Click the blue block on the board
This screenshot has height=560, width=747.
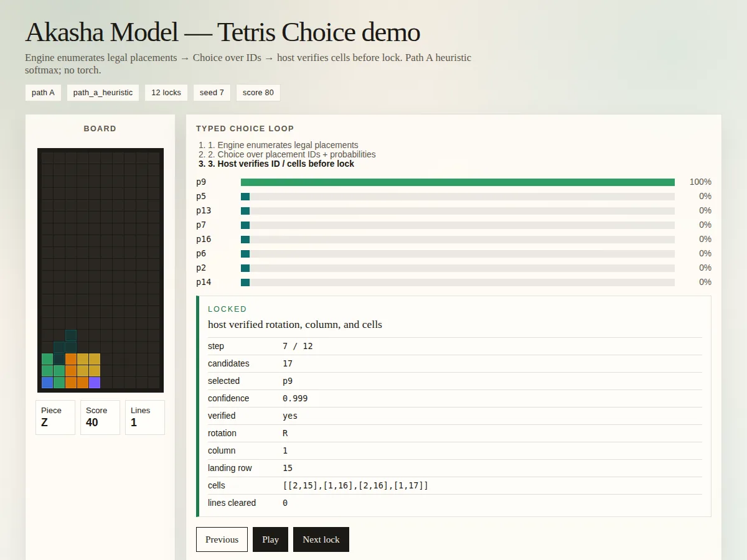click(47, 383)
